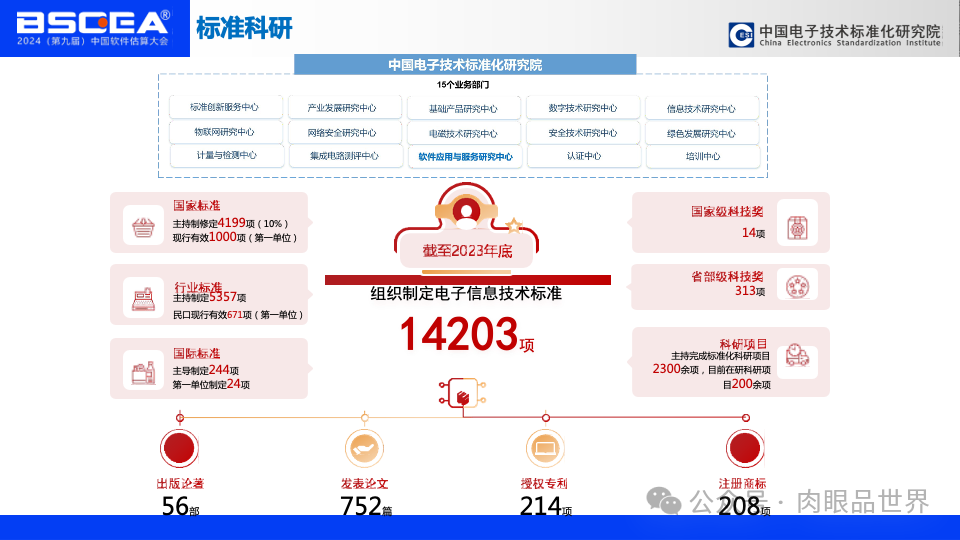Click the timeline node above 注册商标
This screenshot has width=960, height=540.
(746, 418)
